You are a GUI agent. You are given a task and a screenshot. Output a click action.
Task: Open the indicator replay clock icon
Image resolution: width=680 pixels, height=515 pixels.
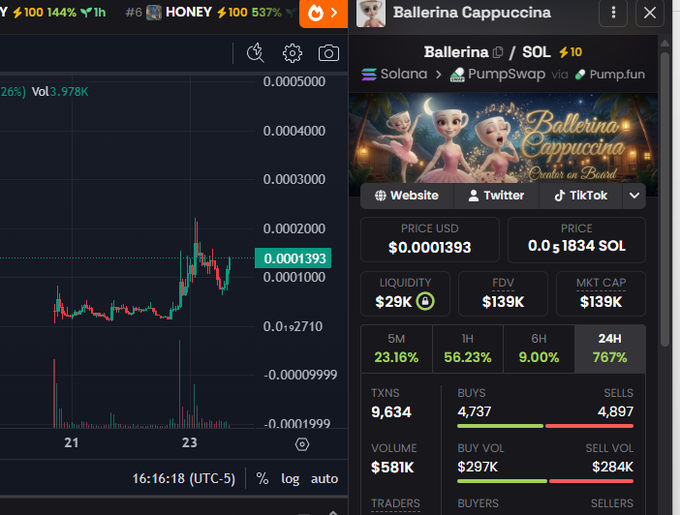[x=255, y=53]
